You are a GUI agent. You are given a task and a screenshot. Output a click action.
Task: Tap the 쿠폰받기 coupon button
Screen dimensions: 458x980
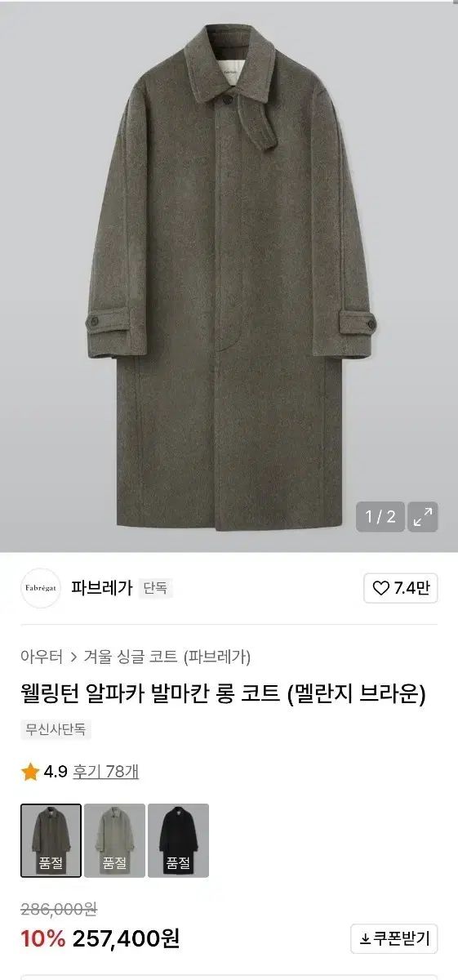pos(394,939)
